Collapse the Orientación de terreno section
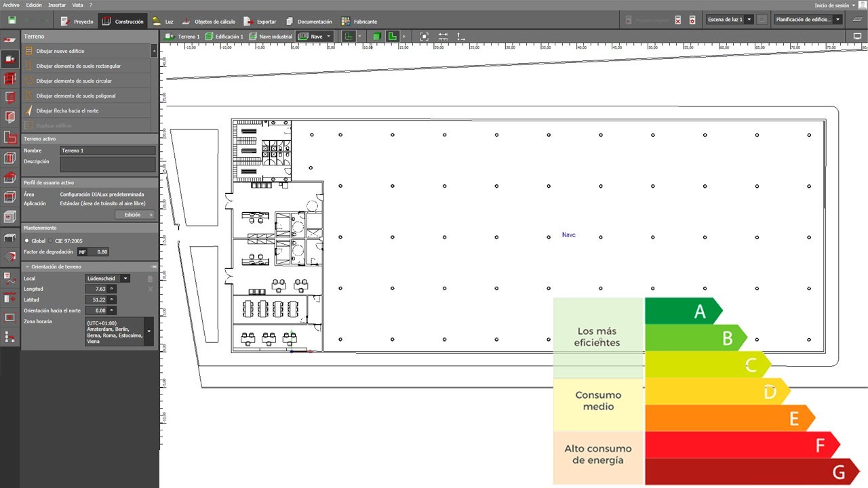868x488 pixels. coord(27,267)
